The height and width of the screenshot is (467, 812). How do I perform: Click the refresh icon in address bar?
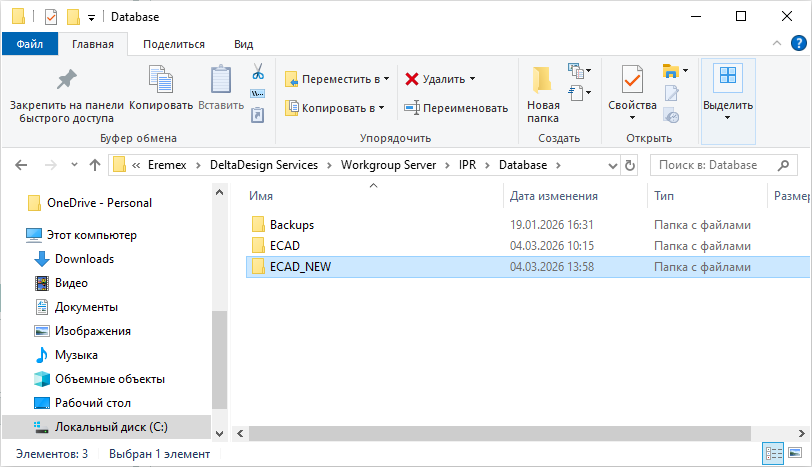click(x=630, y=165)
